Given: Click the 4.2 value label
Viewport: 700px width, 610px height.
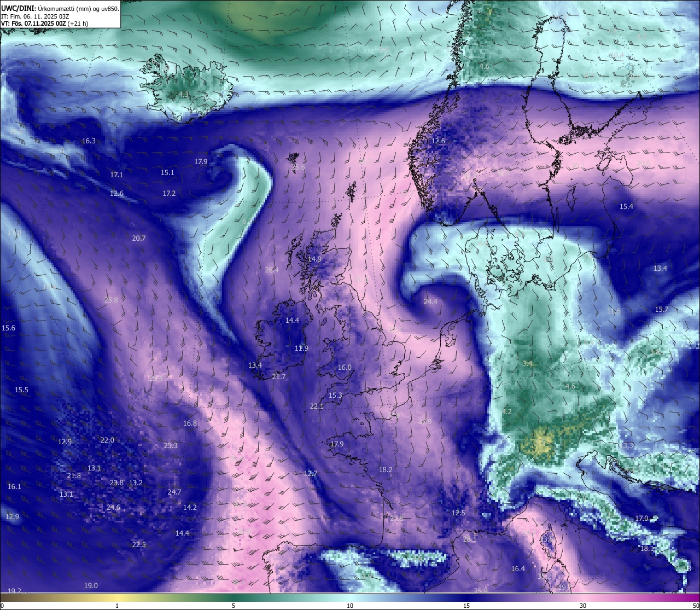Looking at the screenshot, I should [x=506, y=411].
